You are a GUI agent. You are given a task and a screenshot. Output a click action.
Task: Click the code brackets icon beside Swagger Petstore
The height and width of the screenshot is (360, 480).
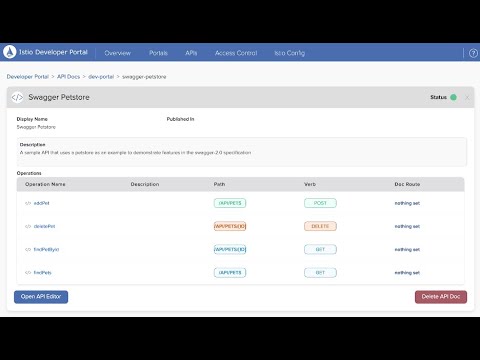pyautogui.click(x=17, y=97)
